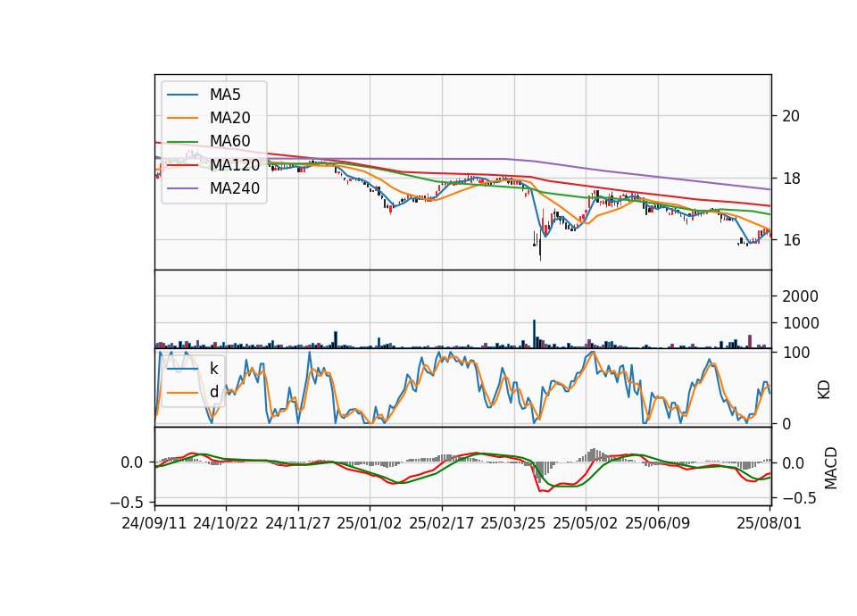Click the volume axis value 1000
The height and width of the screenshot is (616, 857).
[800, 323]
